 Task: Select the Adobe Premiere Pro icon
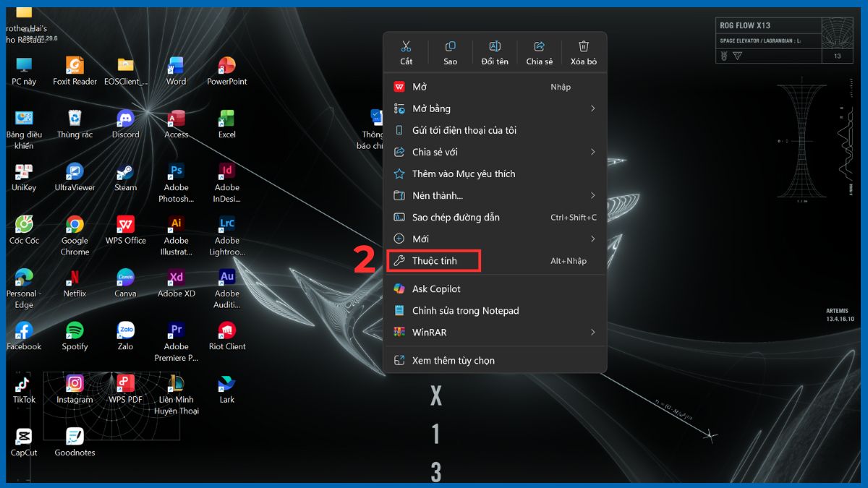tap(176, 342)
